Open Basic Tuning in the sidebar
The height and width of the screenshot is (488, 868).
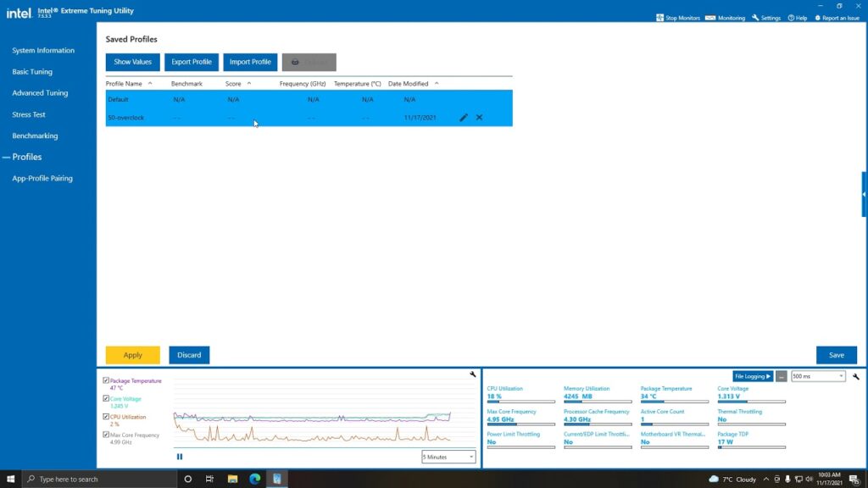click(x=32, y=72)
